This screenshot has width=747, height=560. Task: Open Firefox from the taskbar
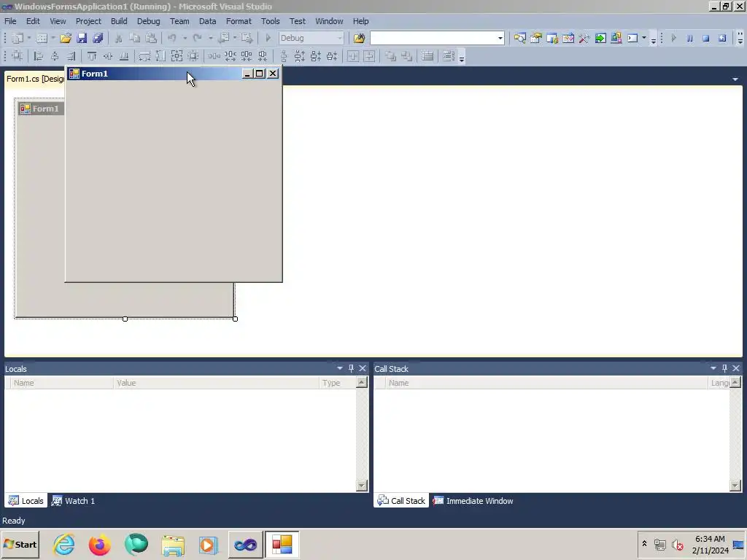(99, 545)
